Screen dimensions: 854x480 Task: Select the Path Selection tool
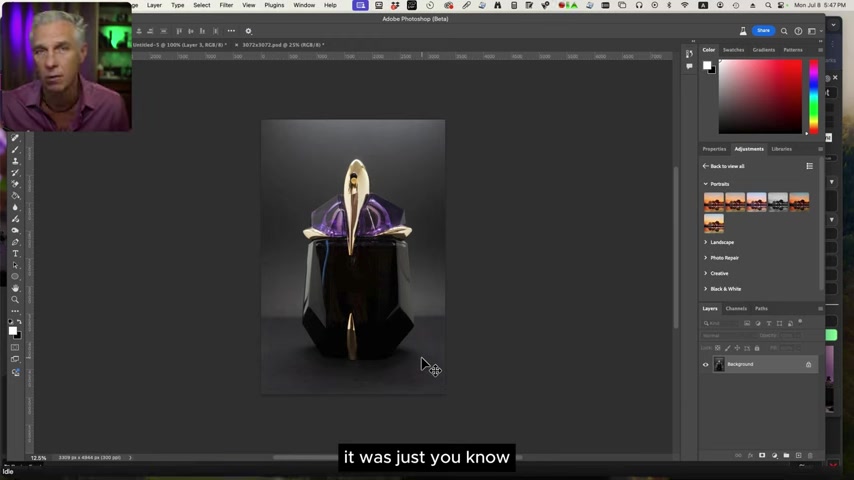15,265
